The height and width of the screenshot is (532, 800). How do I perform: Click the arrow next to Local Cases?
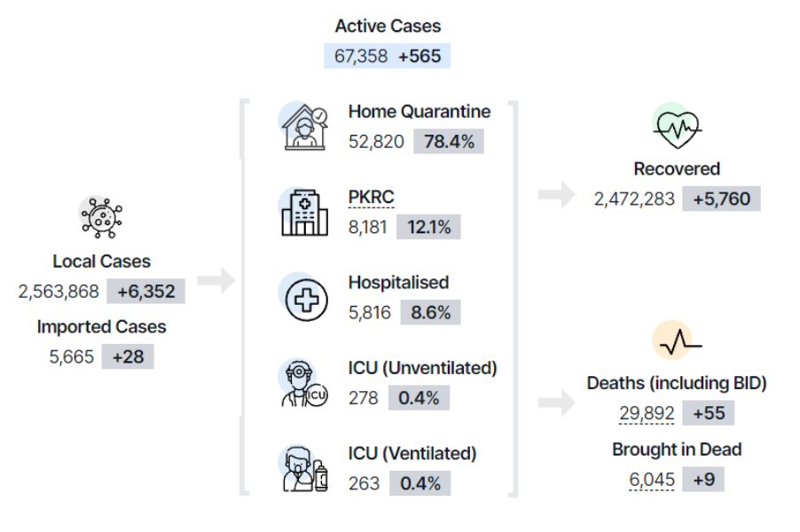pos(216,282)
